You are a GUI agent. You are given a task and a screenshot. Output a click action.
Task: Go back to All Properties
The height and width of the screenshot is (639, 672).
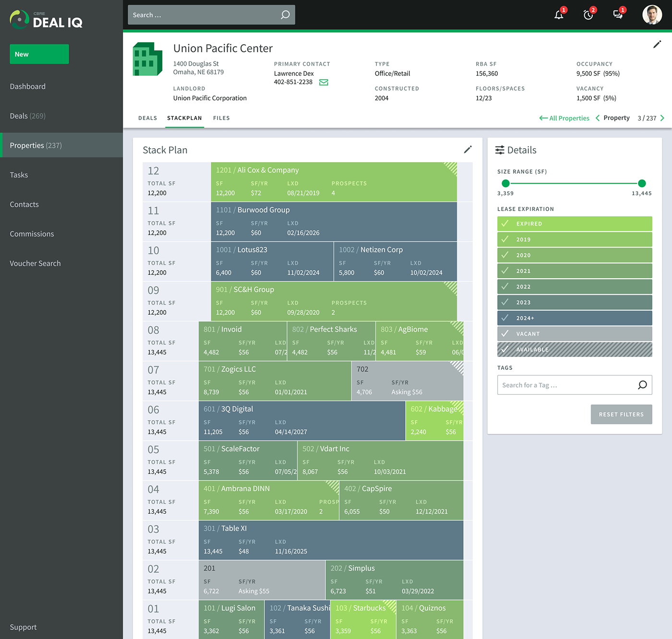pos(564,118)
